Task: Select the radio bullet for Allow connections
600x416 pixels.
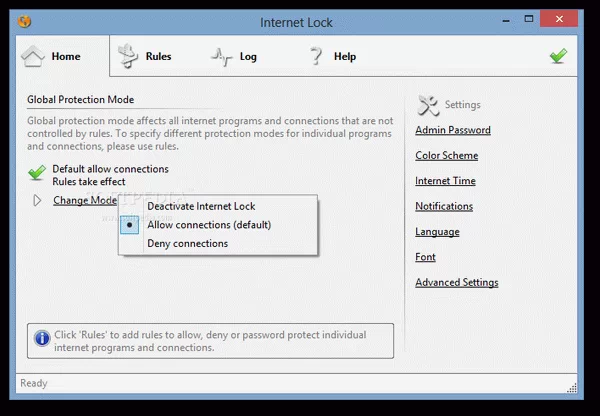Action: click(x=129, y=225)
